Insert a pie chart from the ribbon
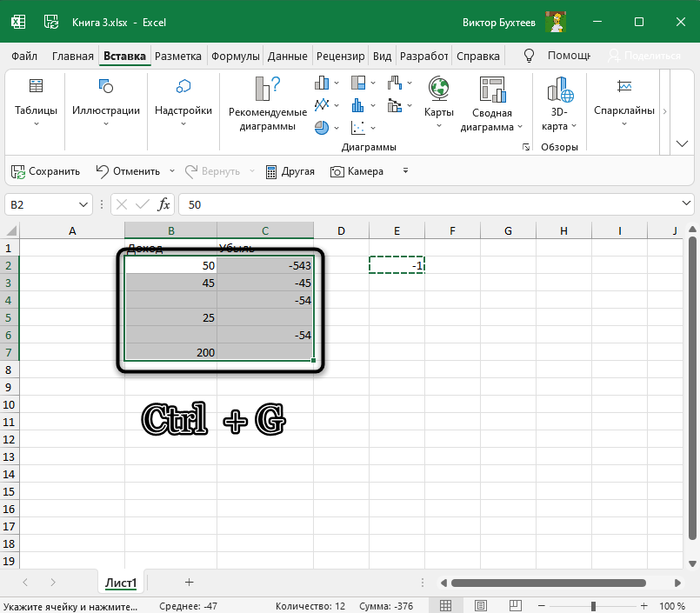700x613 pixels. tap(323, 127)
